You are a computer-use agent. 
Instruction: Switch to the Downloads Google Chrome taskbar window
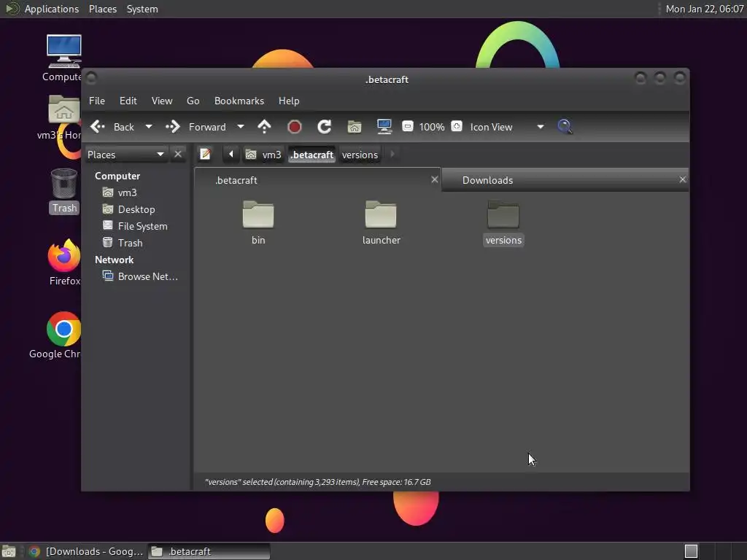86,551
